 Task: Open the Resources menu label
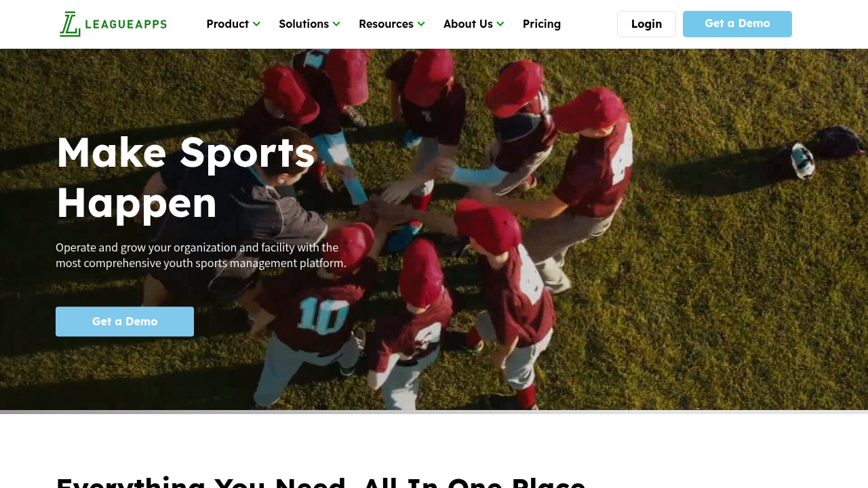[386, 24]
